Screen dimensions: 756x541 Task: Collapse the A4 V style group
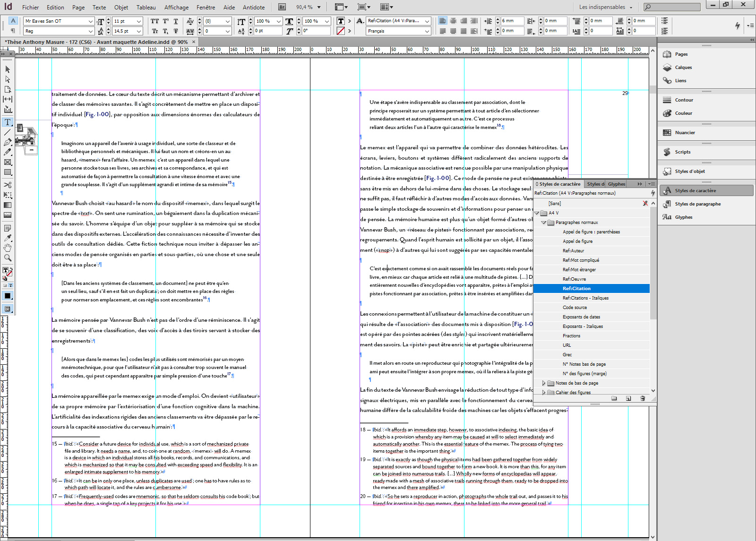537,213
